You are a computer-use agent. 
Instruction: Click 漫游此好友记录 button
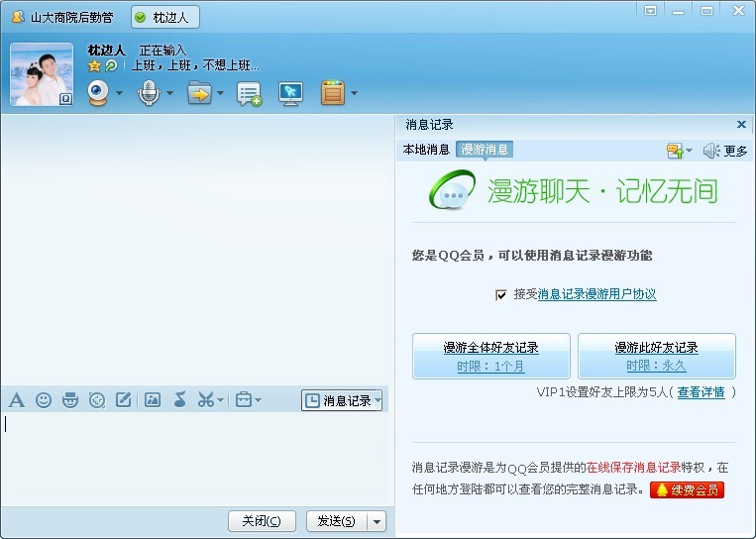[657, 357]
